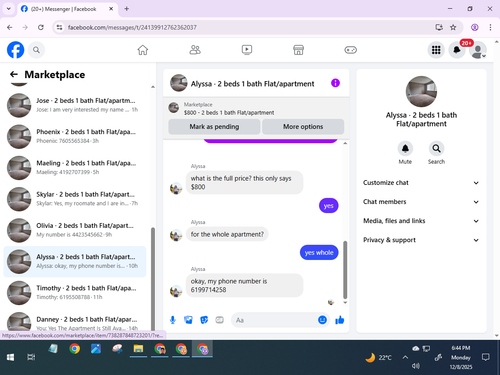The width and height of the screenshot is (500, 375).
Task: Click the chat header title Alyssa - 2 beds
Action: click(x=252, y=84)
